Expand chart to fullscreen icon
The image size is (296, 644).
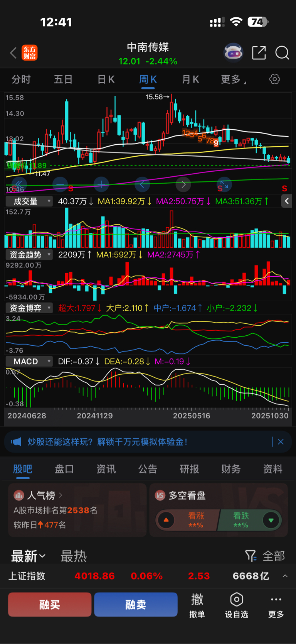click(224, 184)
